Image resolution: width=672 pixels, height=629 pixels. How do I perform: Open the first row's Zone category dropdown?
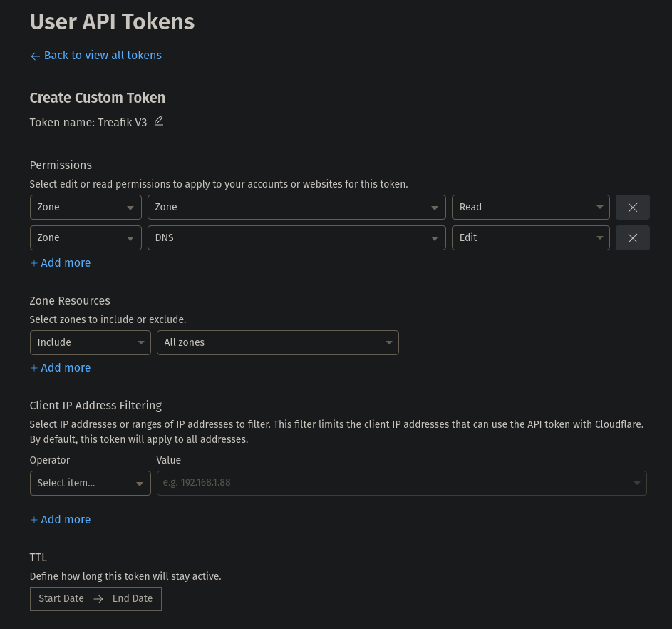tap(86, 208)
